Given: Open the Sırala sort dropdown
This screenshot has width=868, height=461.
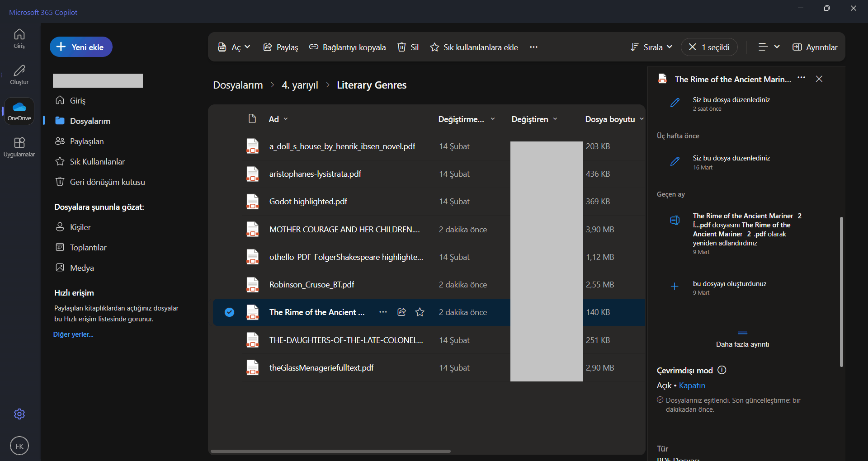Looking at the screenshot, I should (x=651, y=47).
